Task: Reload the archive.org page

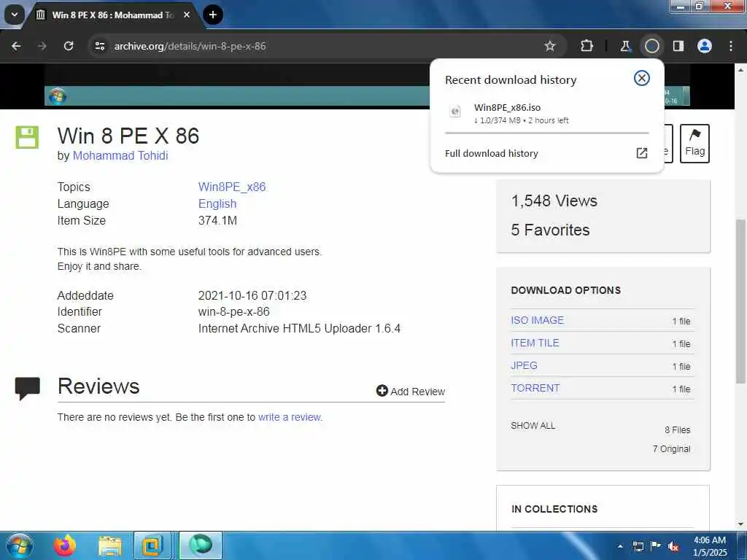Action: [x=69, y=46]
